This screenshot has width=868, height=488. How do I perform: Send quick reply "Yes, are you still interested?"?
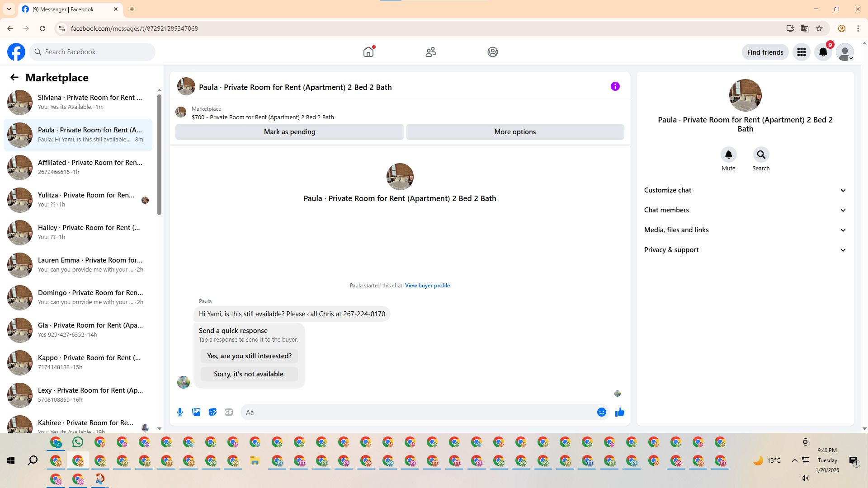pos(249,356)
